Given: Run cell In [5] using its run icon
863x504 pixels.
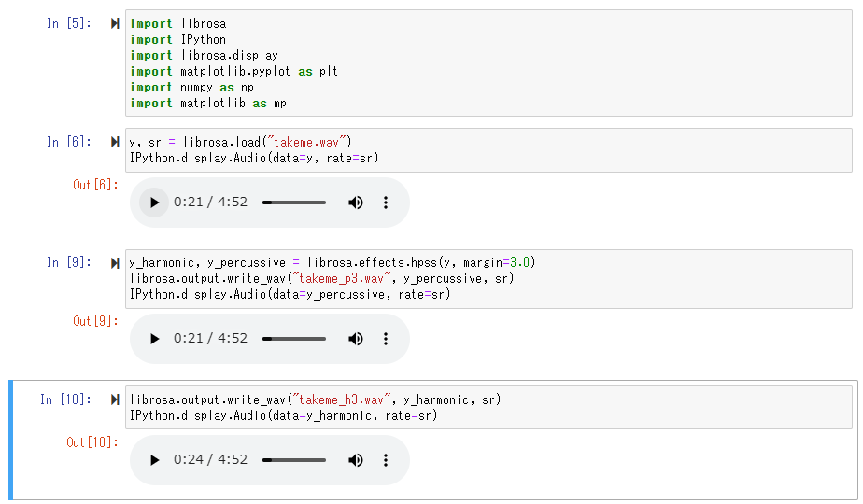Looking at the screenshot, I should pyautogui.click(x=115, y=23).
